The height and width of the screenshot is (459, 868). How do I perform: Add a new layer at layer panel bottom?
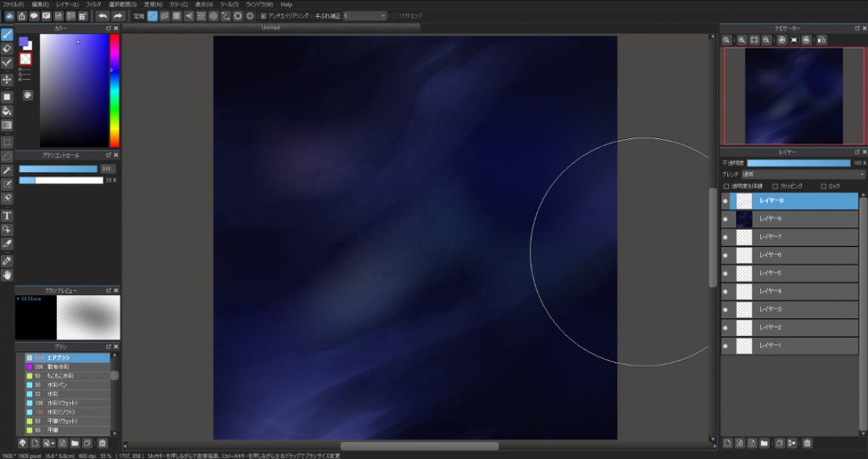[x=727, y=443]
